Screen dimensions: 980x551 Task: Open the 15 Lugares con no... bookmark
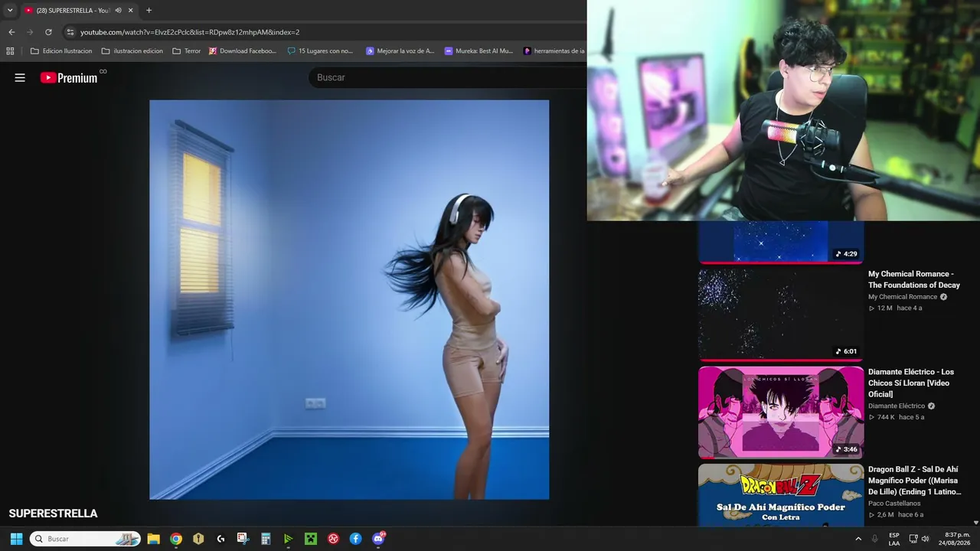click(x=320, y=51)
